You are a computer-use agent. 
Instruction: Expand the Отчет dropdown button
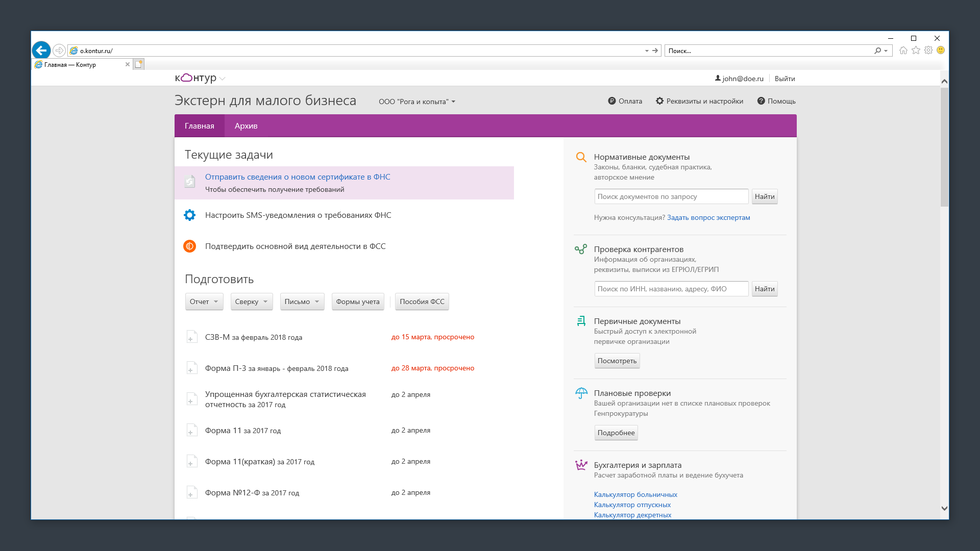[204, 302]
